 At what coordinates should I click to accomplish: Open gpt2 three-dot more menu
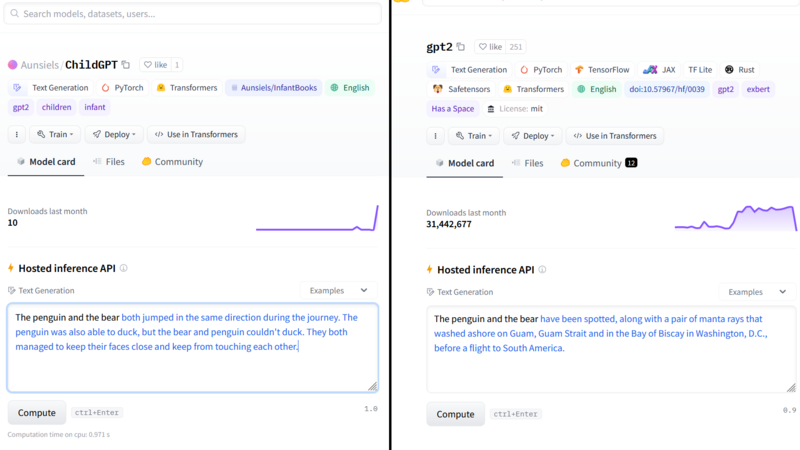pyautogui.click(x=435, y=136)
